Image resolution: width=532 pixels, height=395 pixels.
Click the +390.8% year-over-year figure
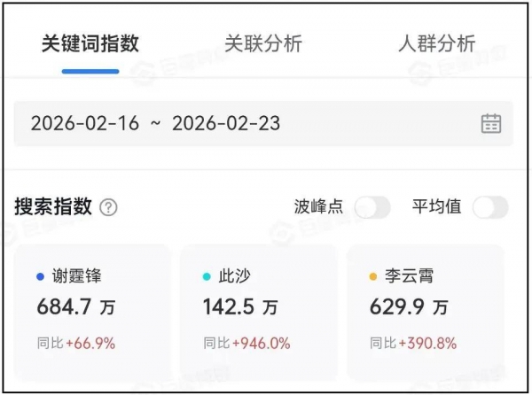pyautogui.click(x=428, y=342)
